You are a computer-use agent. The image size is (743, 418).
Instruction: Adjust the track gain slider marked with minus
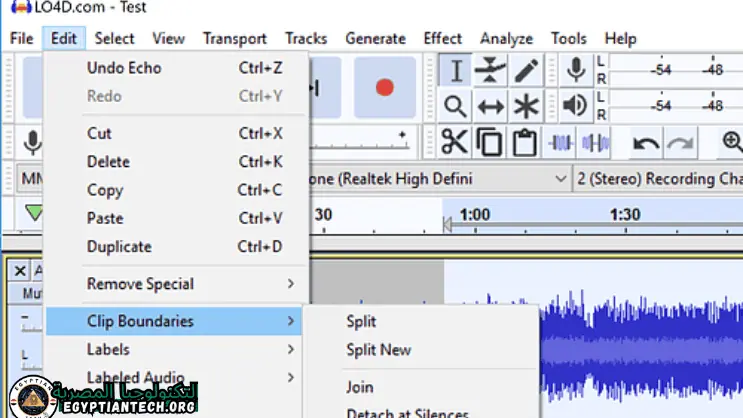point(30,323)
